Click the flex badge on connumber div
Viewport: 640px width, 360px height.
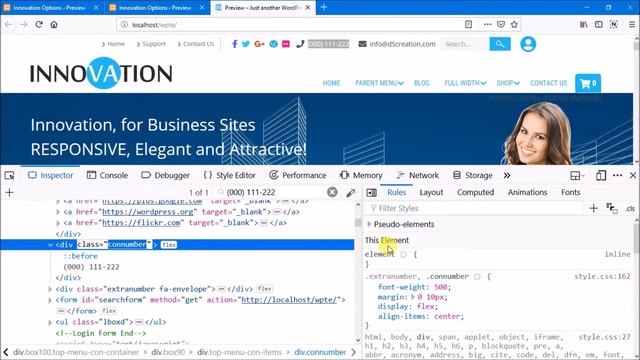tap(169, 245)
